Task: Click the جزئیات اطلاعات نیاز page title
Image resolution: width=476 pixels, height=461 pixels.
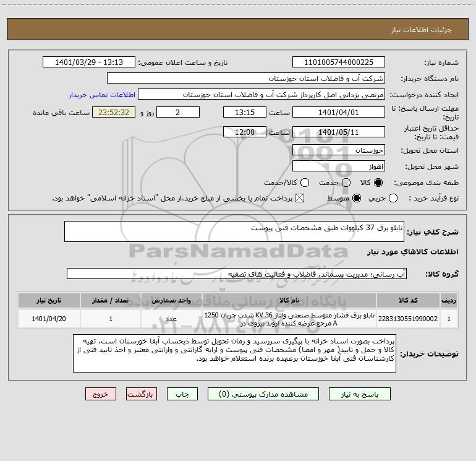Action: (x=422, y=30)
